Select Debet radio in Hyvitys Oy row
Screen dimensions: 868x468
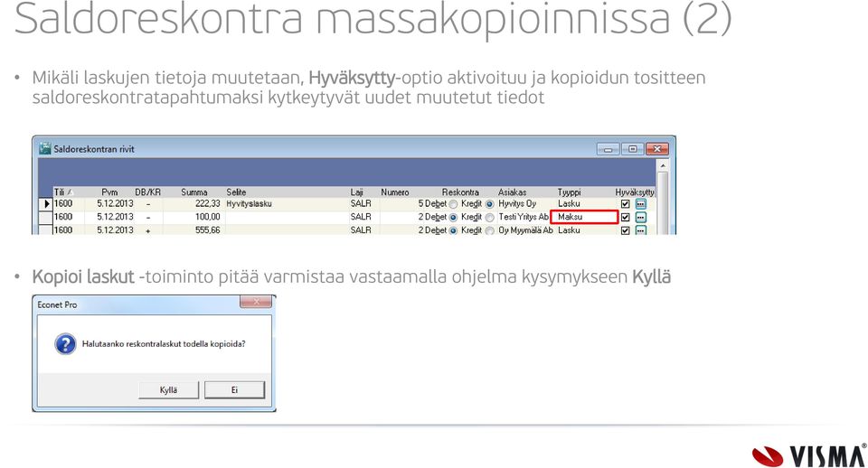[x=453, y=204]
